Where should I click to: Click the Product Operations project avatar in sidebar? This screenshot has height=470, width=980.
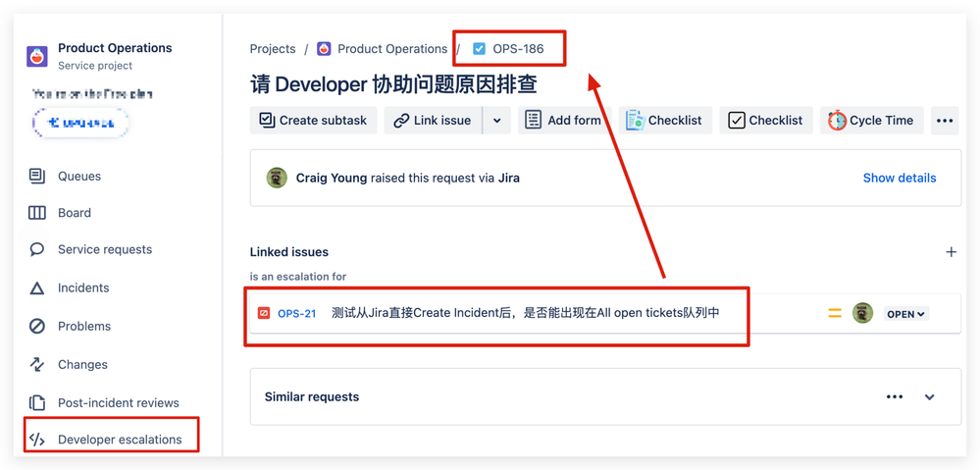37,56
